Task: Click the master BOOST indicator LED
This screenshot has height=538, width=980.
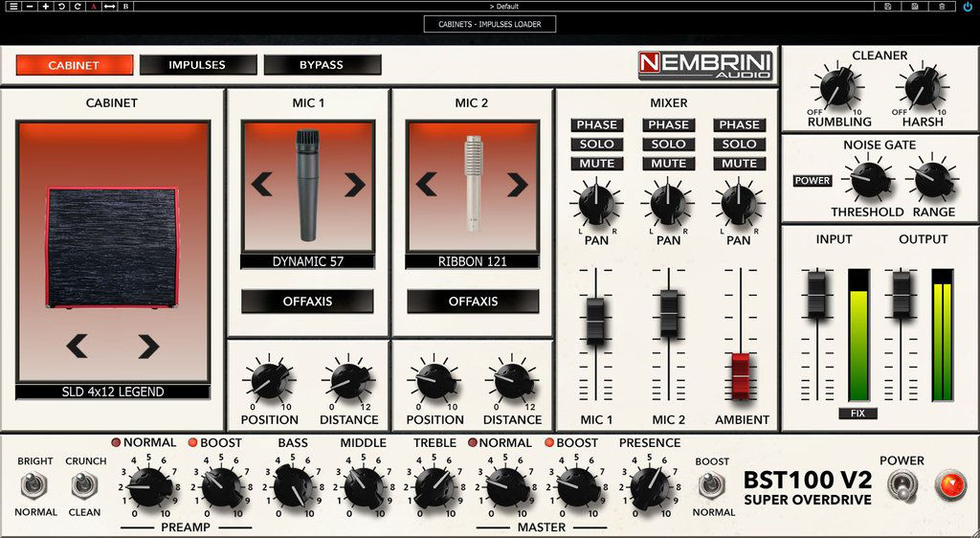Action: [x=549, y=442]
